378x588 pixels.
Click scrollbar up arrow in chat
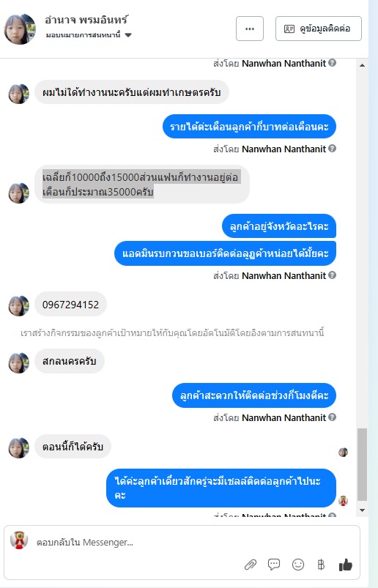(362, 65)
